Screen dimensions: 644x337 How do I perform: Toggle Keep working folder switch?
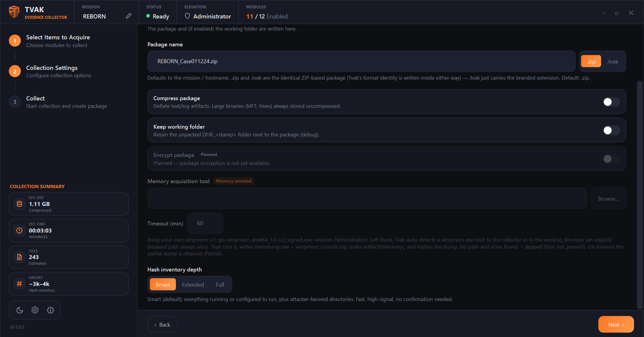tap(611, 130)
